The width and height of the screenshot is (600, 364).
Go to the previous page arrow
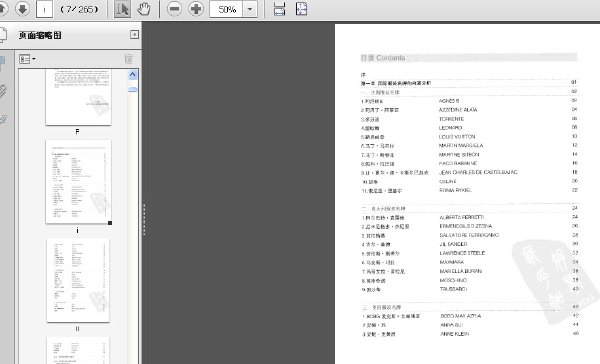coord(2,8)
